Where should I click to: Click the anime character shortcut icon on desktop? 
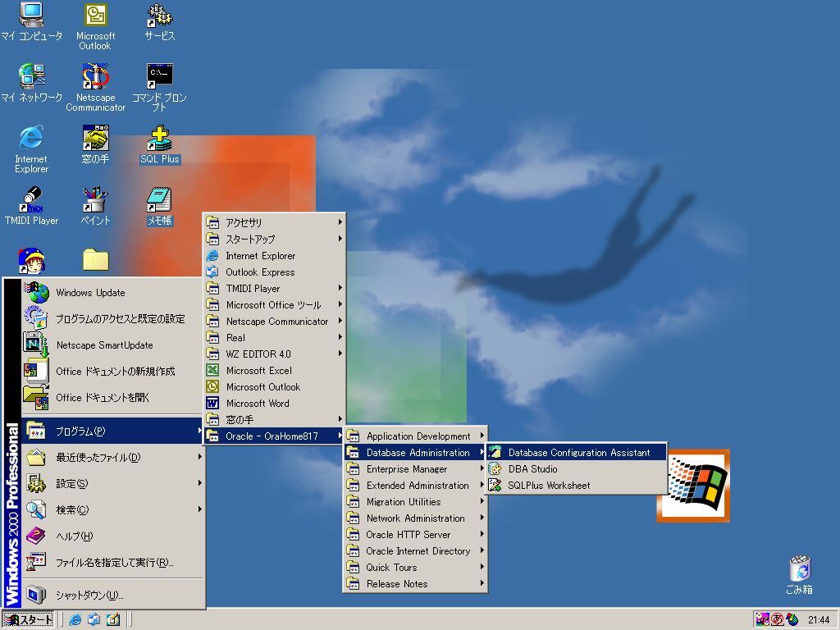pyautogui.click(x=32, y=261)
